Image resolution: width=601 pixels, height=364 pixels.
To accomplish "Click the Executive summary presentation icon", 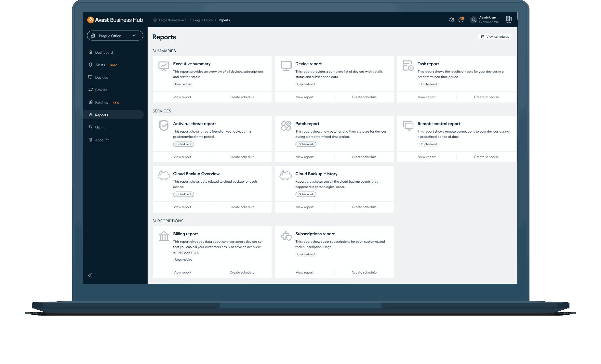I will click(x=164, y=66).
